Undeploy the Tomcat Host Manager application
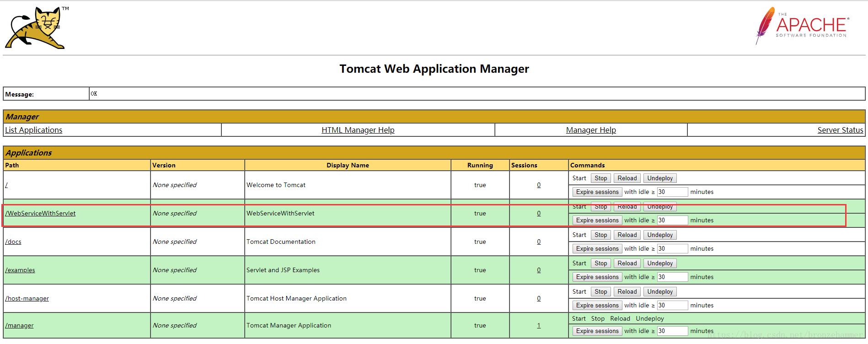The height and width of the screenshot is (344, 868). click(660, 292)
